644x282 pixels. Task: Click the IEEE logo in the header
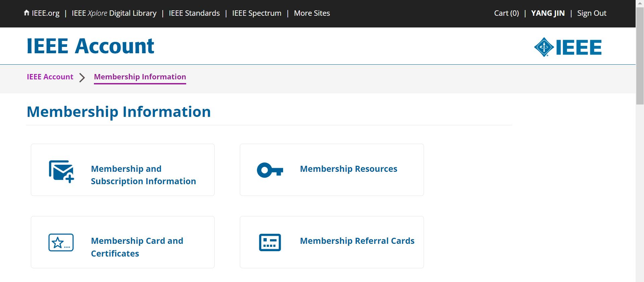click(568, 47)
